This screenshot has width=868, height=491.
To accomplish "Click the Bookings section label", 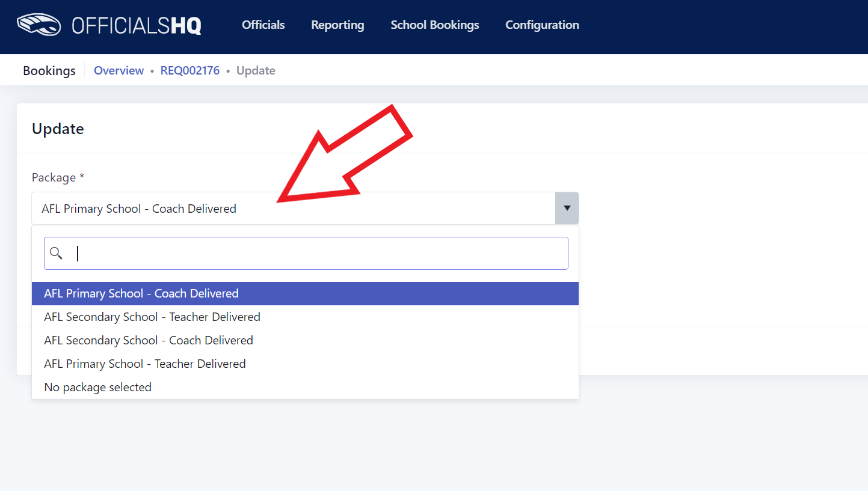I will coord(49,70).
